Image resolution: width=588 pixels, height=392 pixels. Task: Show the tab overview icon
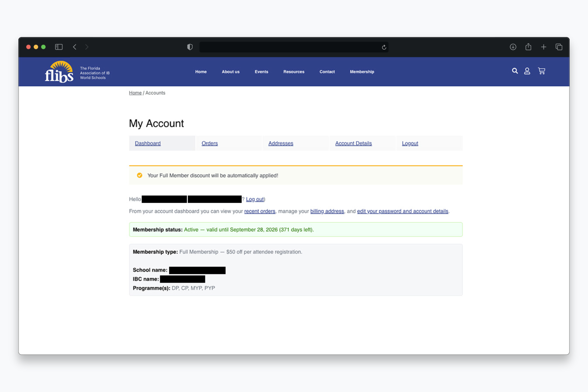click(559, 47)
